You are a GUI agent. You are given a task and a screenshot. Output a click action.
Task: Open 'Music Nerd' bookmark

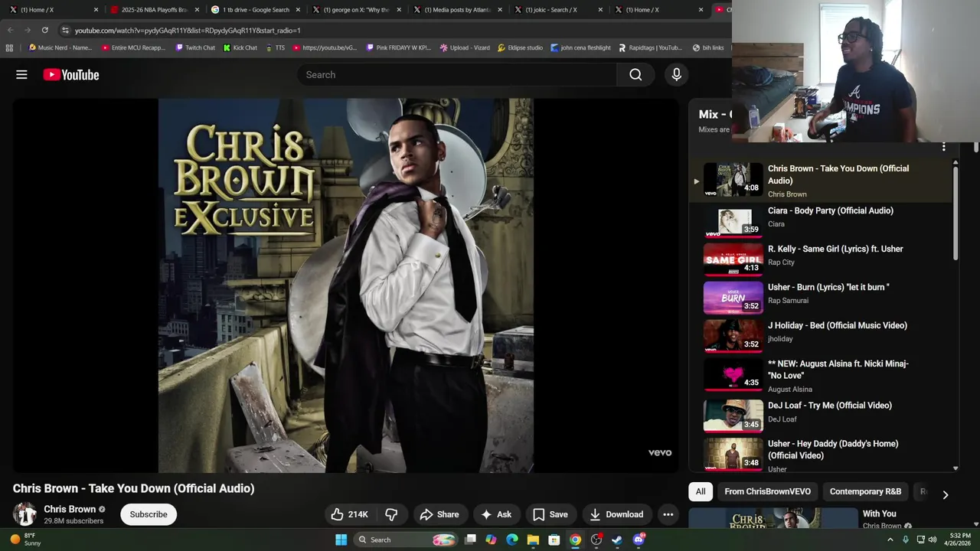click(60, 47)
